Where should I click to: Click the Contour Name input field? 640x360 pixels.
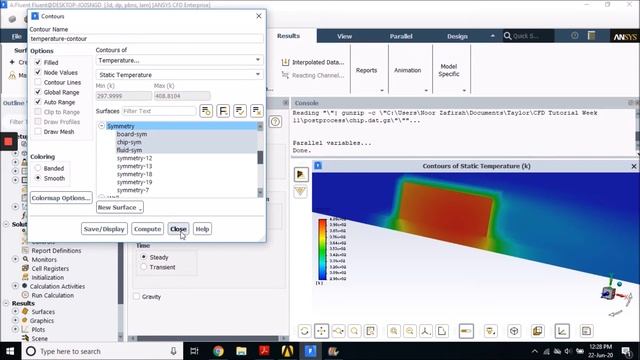tap(146, 39)
